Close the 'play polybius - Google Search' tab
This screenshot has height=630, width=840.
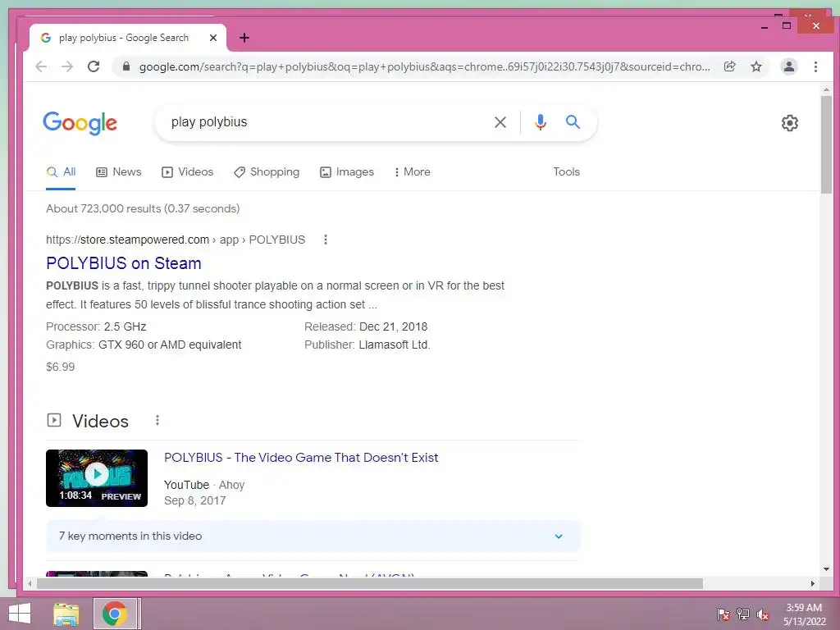(212, 38)
